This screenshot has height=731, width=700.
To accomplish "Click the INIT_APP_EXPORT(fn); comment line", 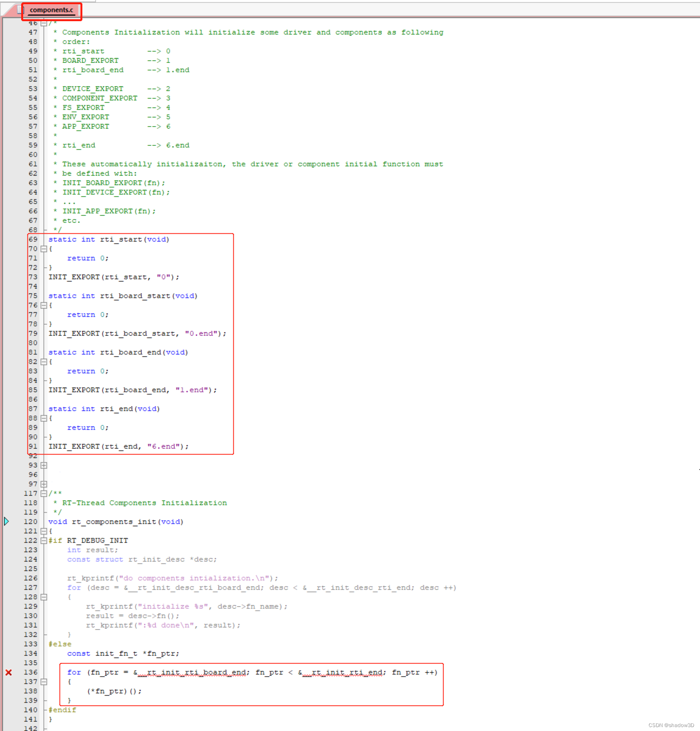I will pyautogui.click(x=109, y=211).
